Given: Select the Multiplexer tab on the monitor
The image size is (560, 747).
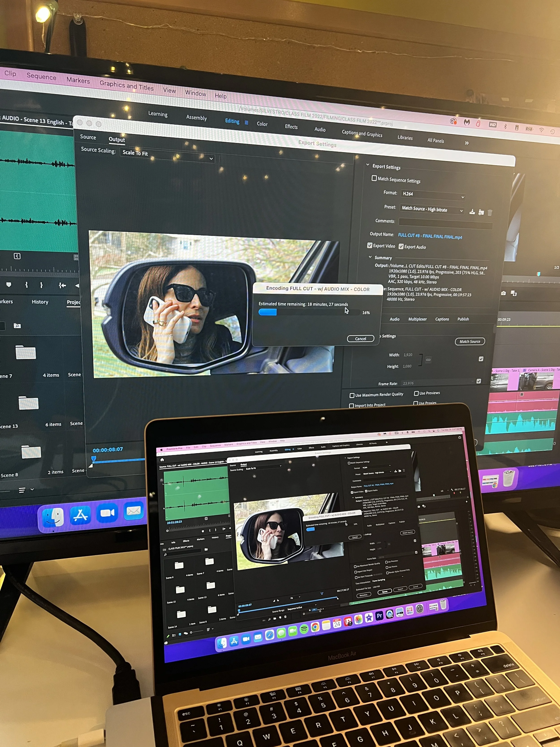Looking at the screenshot, I should pos(417,319).
